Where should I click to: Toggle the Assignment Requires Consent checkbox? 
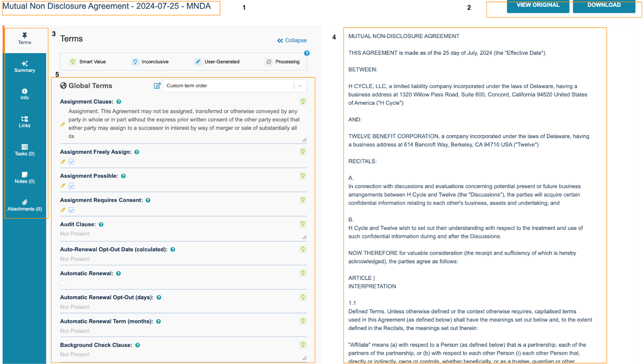point(72,210)
